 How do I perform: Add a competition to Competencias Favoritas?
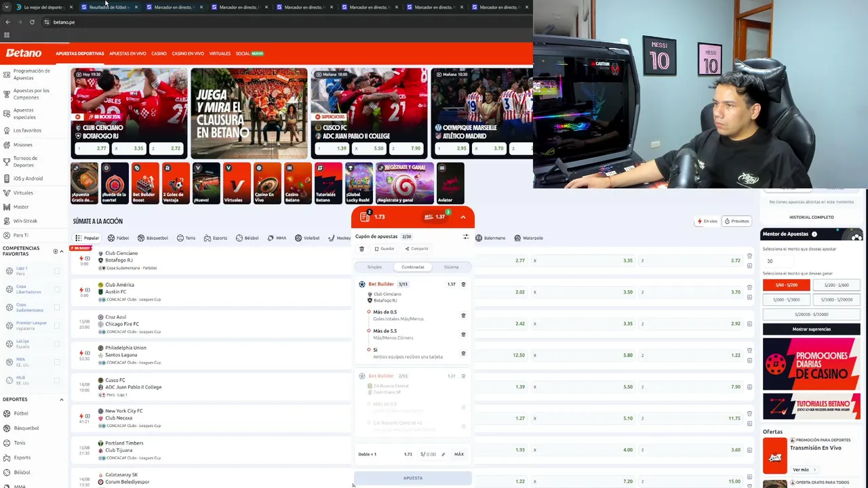[56, 251]
